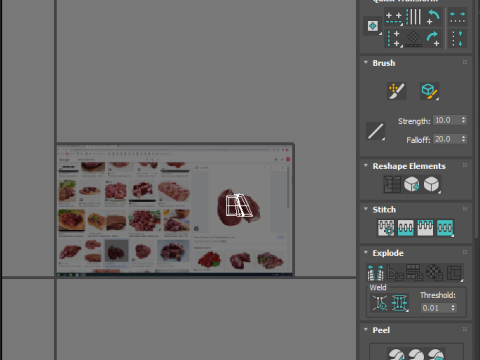Open the brush falloff type flyout
This screenshot has height=360, width=480.
tap(375, 131)
